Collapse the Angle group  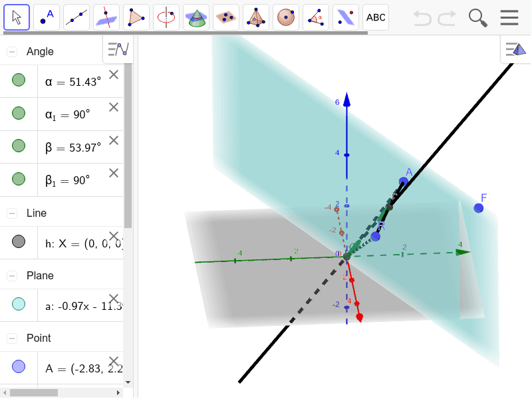(12, 51)
